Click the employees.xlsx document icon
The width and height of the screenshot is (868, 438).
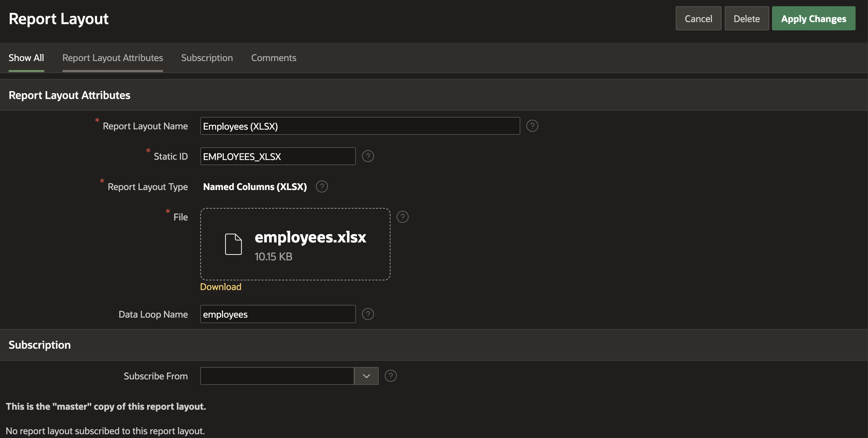point(233,244)
